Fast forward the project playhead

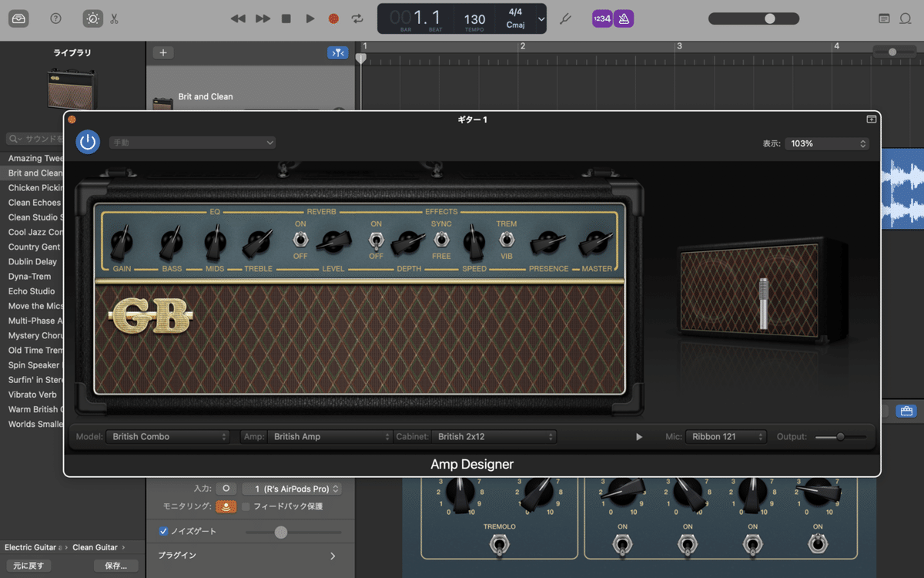263,18
